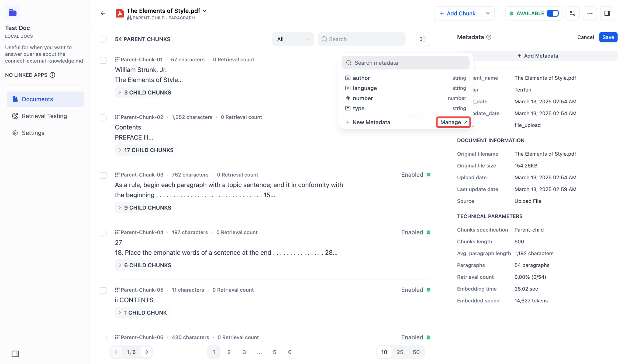Screen dimensions: 621x364
Task: Click the info icon beside No Linked Apps
Action: [x=53, y=75]
